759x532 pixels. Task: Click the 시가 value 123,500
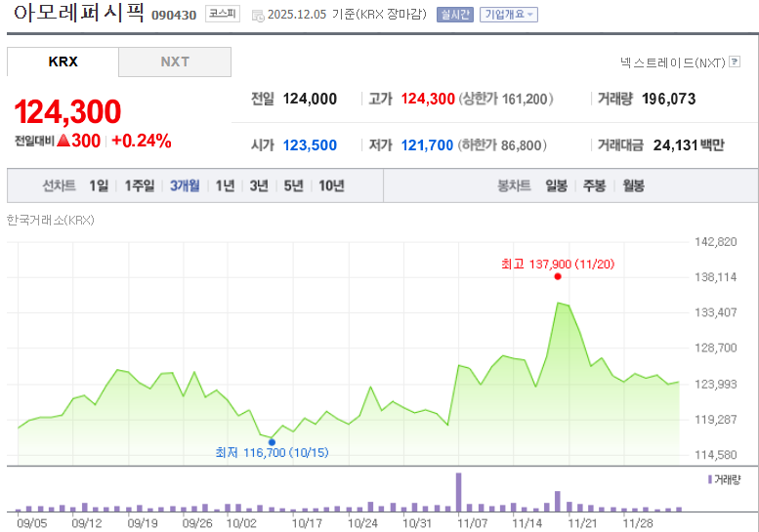[310, 145]
